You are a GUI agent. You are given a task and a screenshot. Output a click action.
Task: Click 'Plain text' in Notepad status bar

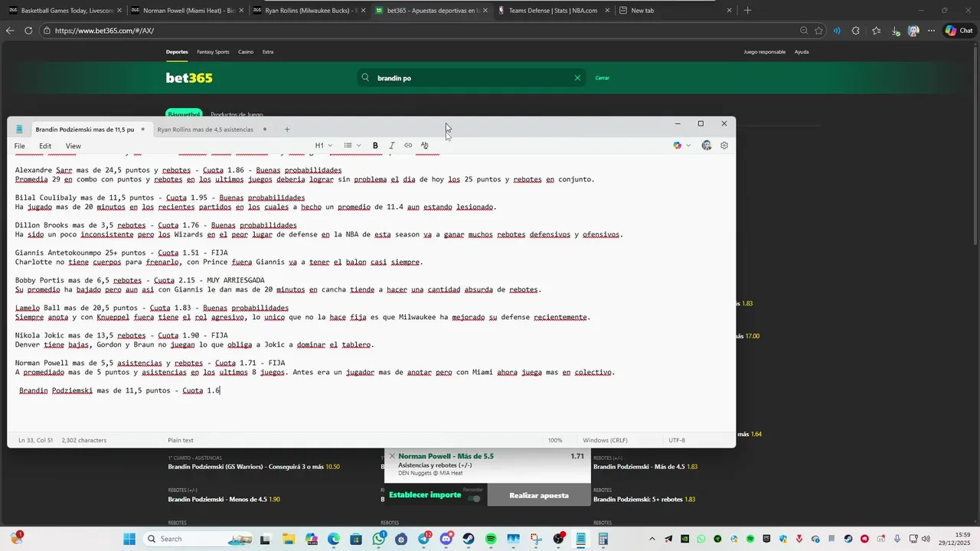[x=181, y=440]
